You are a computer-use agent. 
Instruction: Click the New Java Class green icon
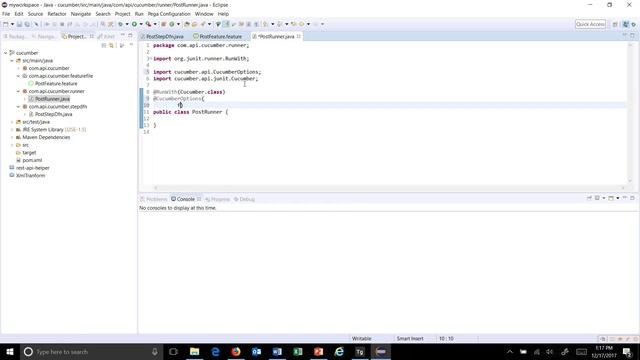(x=172, y=24)
